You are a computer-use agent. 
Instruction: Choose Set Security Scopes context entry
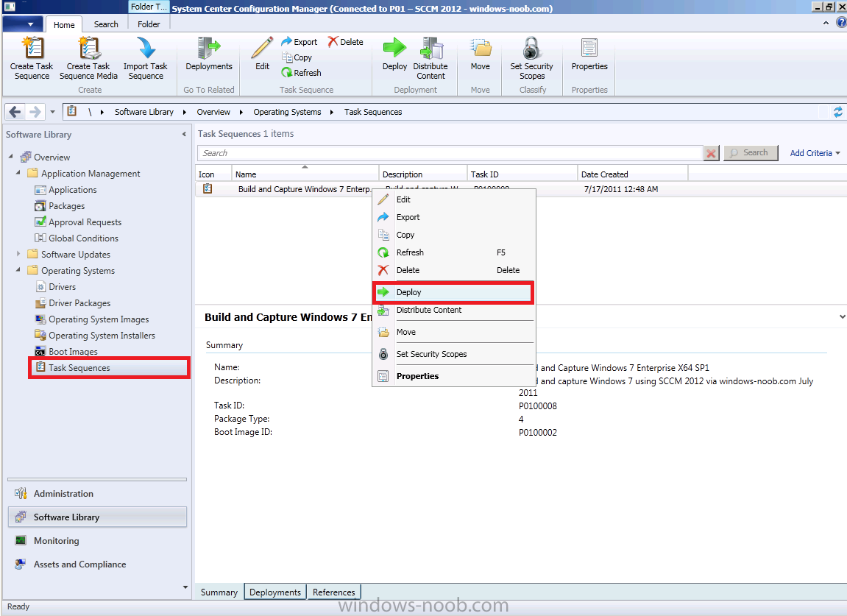tap(454, 355)
